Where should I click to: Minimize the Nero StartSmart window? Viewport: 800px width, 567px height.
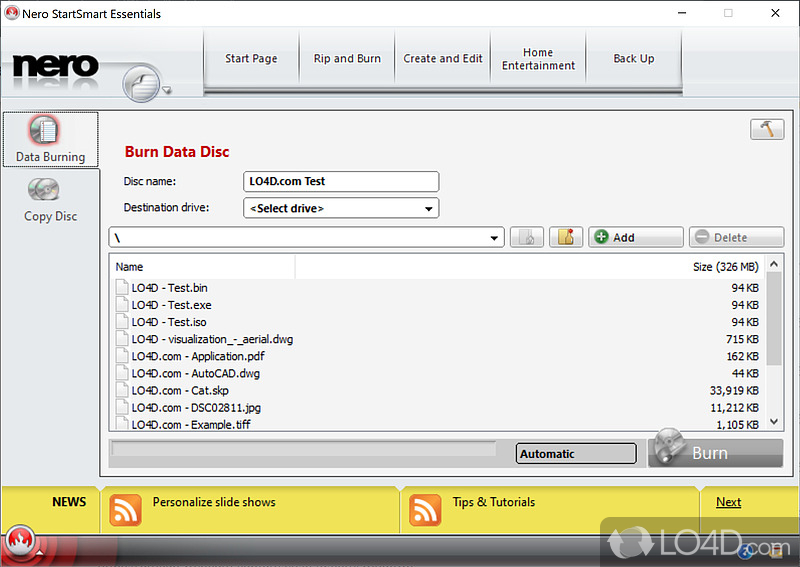pyautogui.click(x=682, y=13)
